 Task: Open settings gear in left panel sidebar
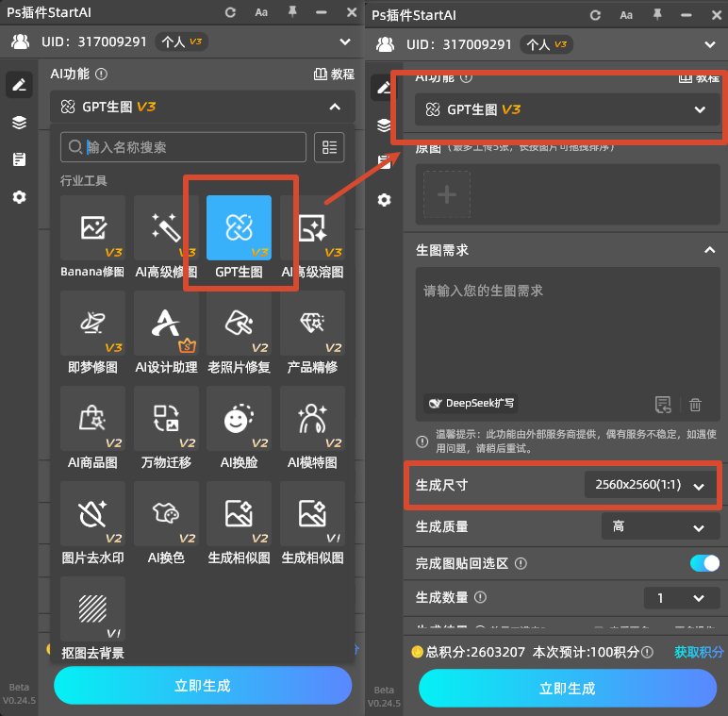[x=19, y=197]
